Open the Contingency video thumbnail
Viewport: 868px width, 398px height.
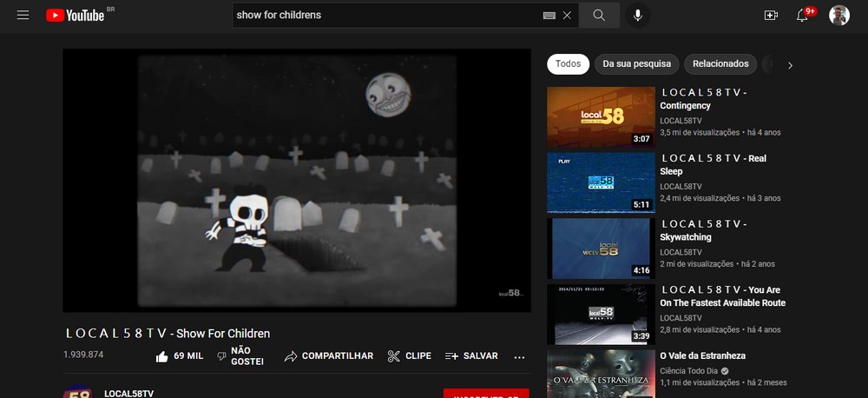[x=601, y=117]
